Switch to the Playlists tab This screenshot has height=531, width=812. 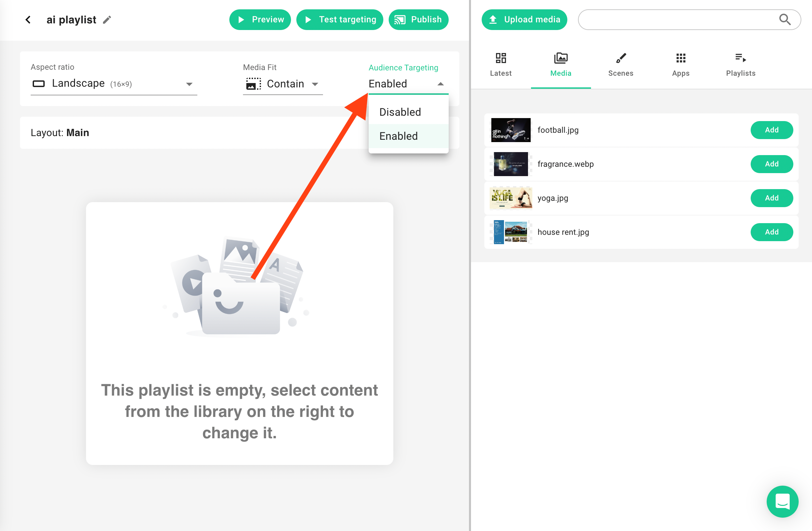(x=740, y=64)
